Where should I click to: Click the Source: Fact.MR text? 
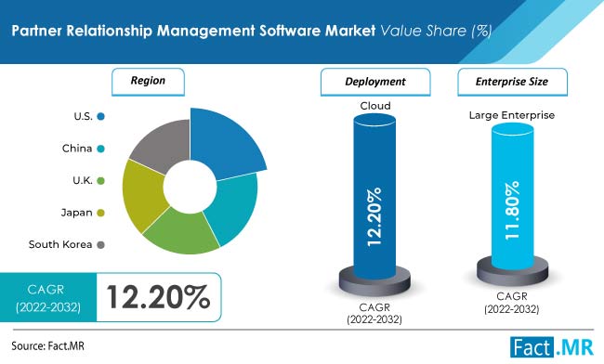tap(47, 345)
